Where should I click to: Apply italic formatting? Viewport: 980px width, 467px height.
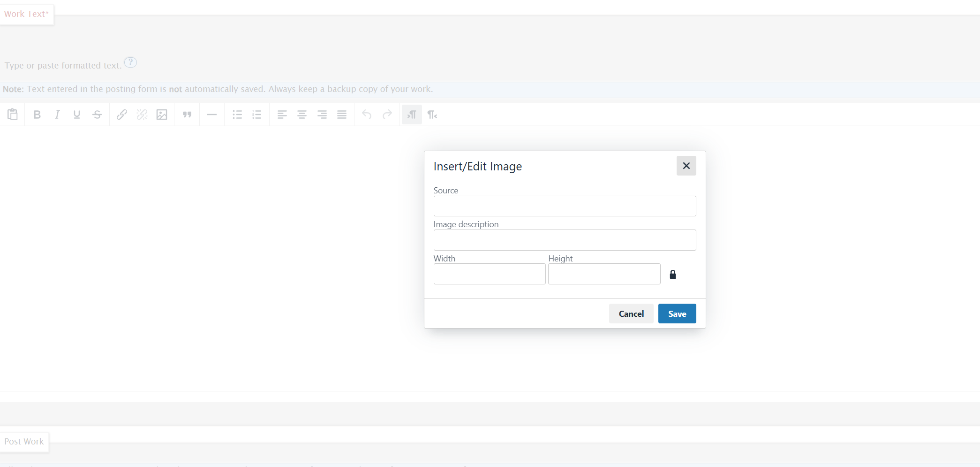tap(57, 115)
